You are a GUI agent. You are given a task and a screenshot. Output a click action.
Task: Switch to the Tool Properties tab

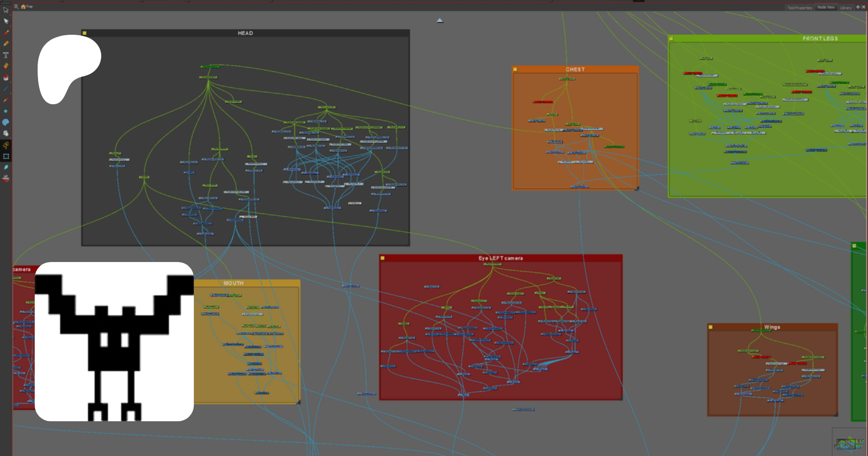click(800, 8)
